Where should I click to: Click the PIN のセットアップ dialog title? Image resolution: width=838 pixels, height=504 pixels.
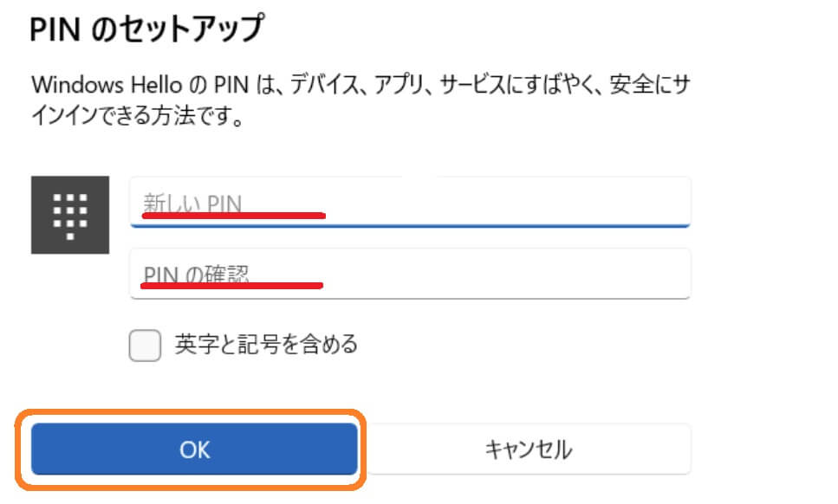click(x=147, y=29)
